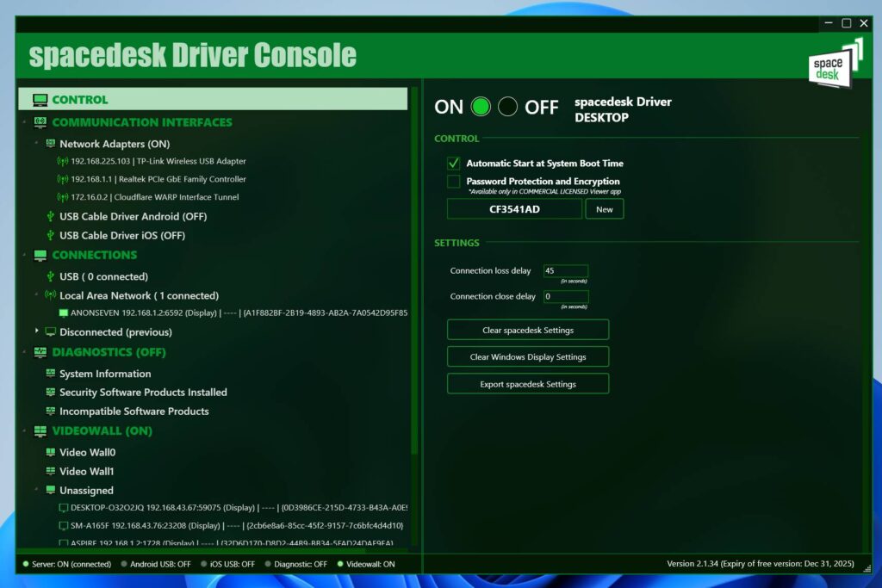Collapse the Unassigned node

36,490
